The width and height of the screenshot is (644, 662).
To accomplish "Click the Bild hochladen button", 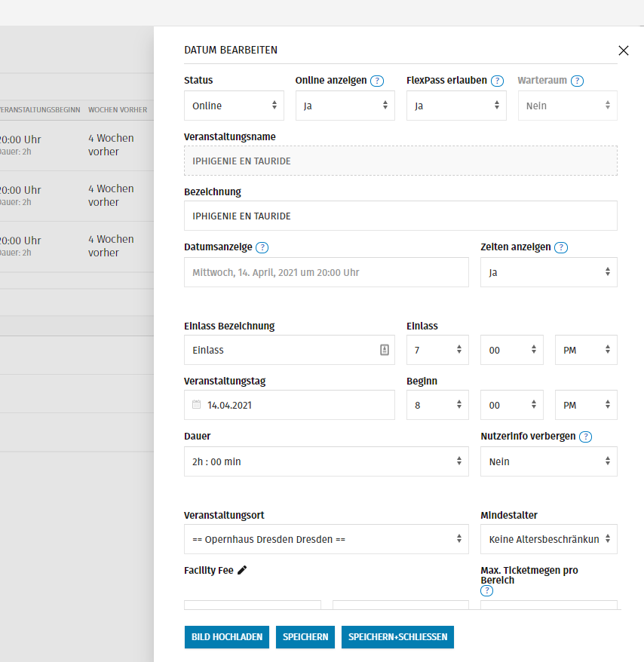I will (x=227, y=637).
